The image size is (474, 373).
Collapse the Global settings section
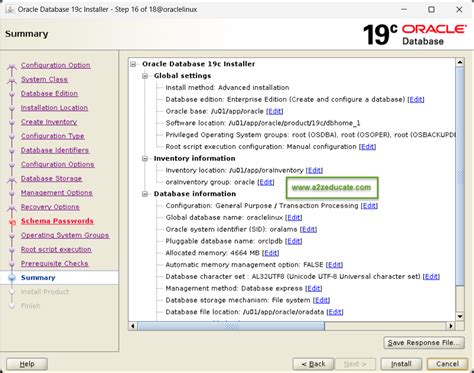pos(145,76)
